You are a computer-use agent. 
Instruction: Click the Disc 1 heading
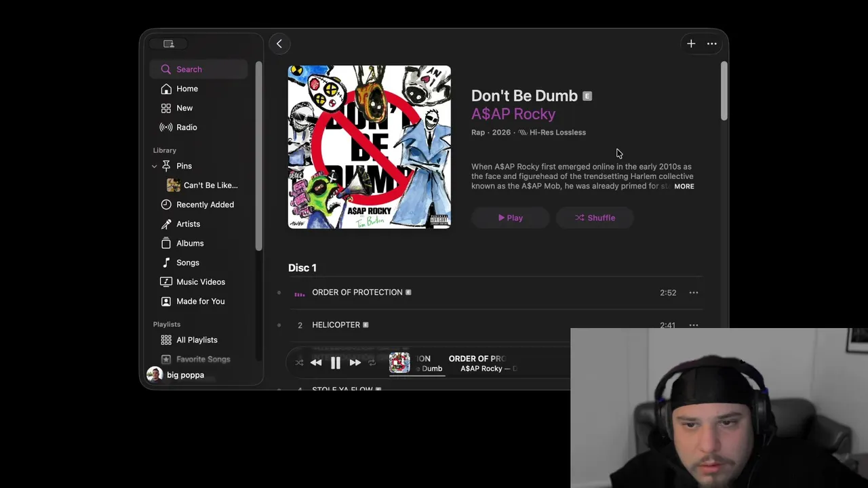click(302, 268)
